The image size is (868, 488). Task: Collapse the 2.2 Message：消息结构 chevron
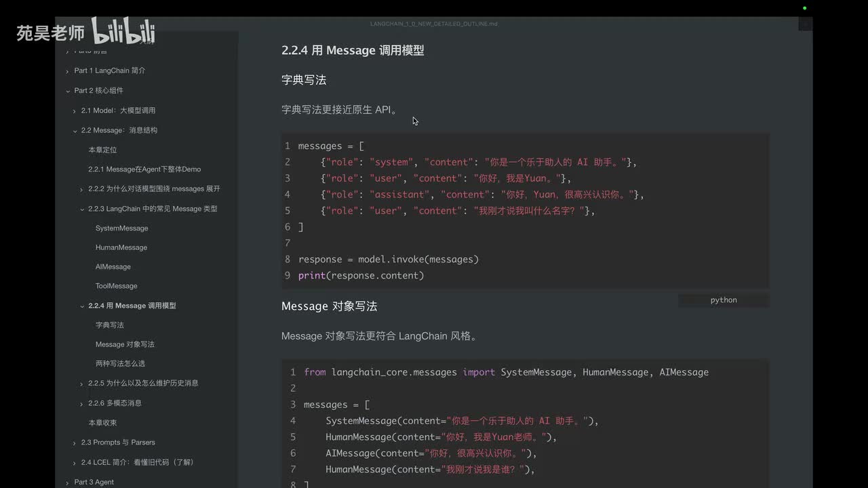click(75, 130)
